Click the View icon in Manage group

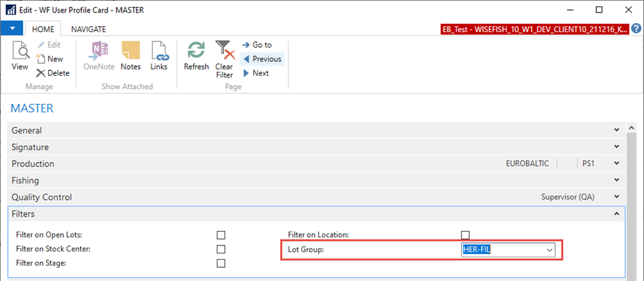coord(20,51)
